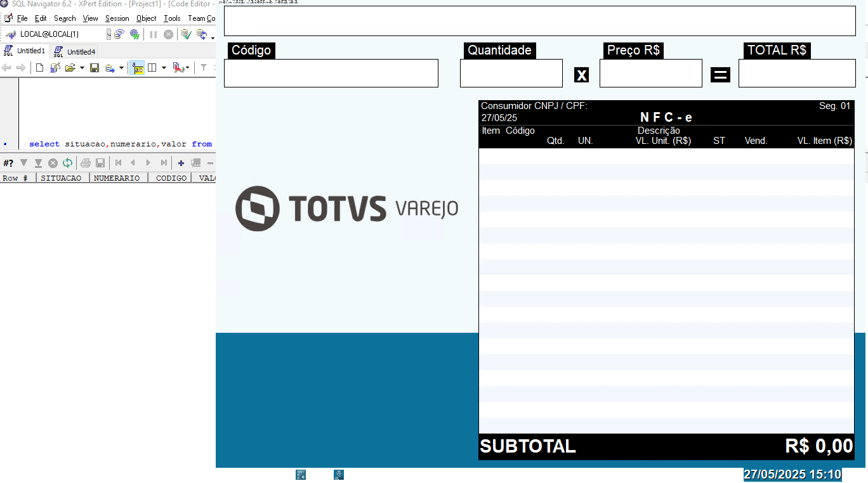Click the globe web toolbar icon

tap(135, 34)
